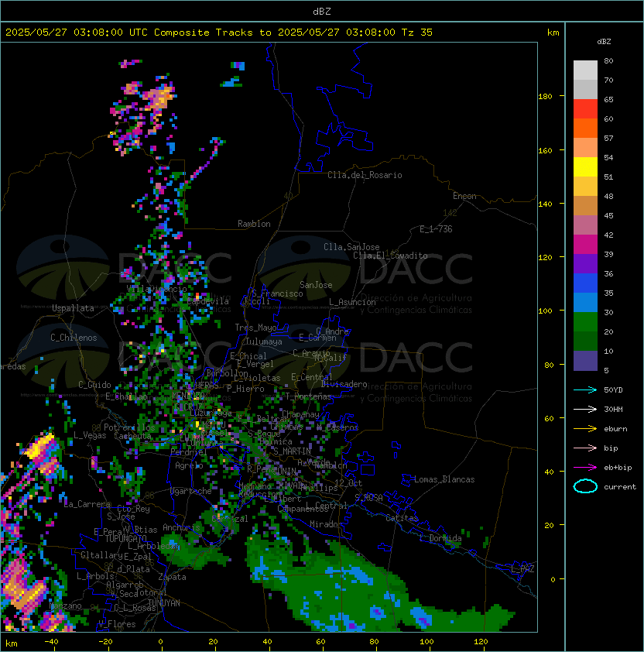Click the 'Anchoris' map label
Screen dimensions: 644x652
(181, 527)
